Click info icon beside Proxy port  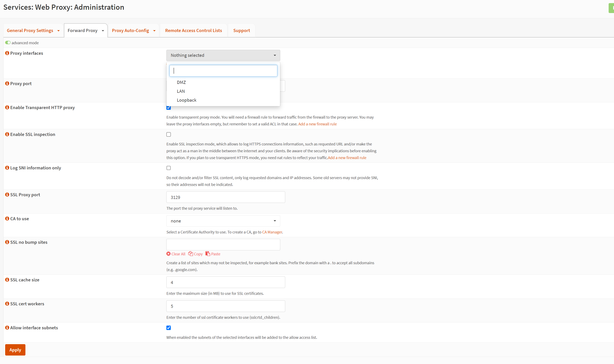(x=7, y=83)
